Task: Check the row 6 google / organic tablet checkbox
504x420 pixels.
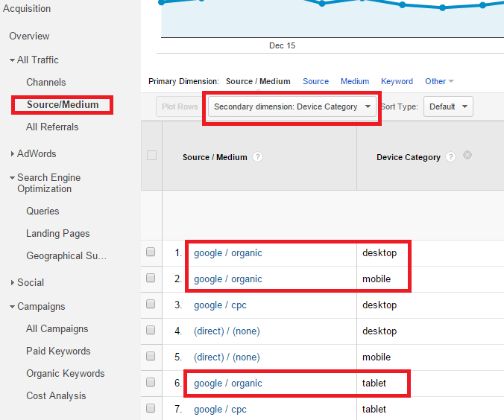Action: (x=151, y=383)
